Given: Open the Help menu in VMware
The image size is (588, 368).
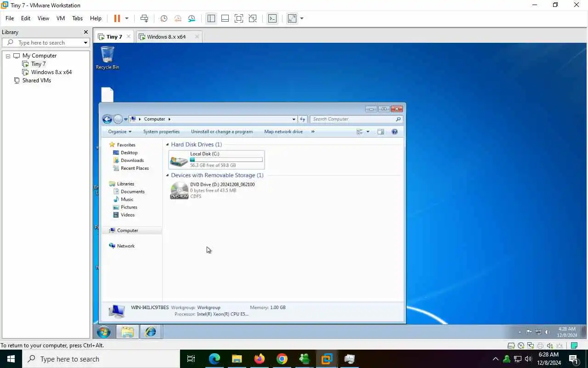Looking at the screenshot, I should (x=96, y=18).
